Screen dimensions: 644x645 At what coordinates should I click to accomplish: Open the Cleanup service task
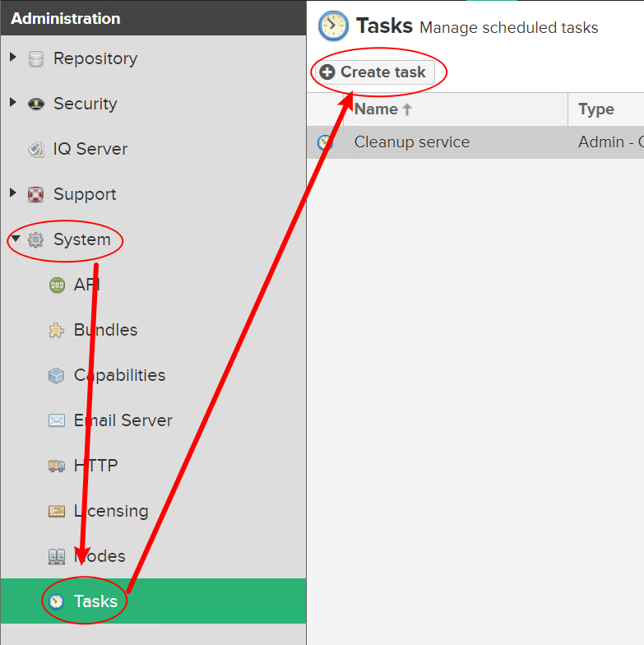[x=411, y=142]
